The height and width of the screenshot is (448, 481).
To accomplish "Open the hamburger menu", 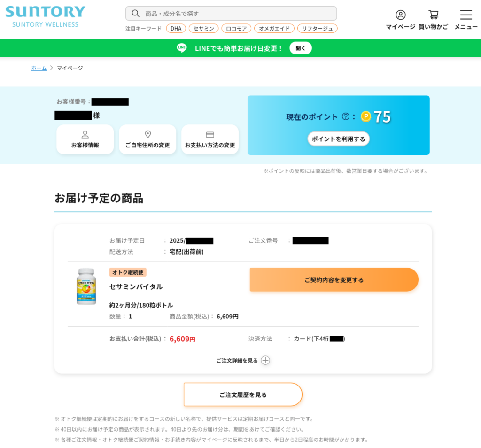I will click(x=465, y=15).
